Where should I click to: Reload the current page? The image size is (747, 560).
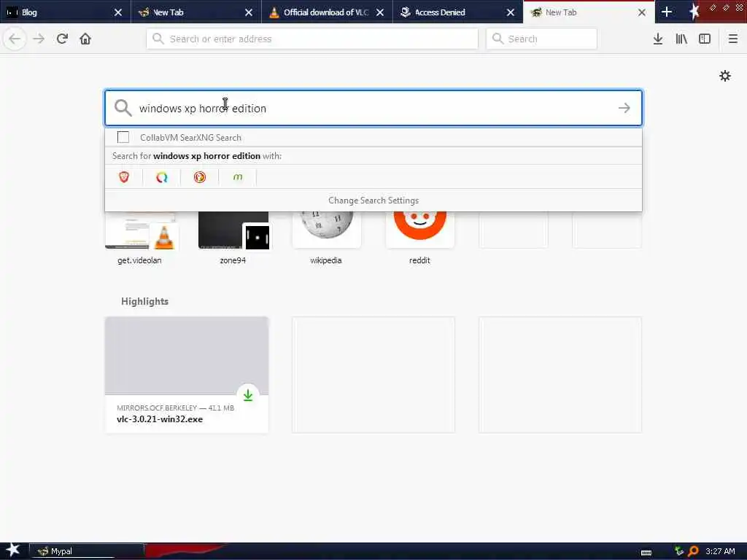pyautogui.click(x=62, y=39)
